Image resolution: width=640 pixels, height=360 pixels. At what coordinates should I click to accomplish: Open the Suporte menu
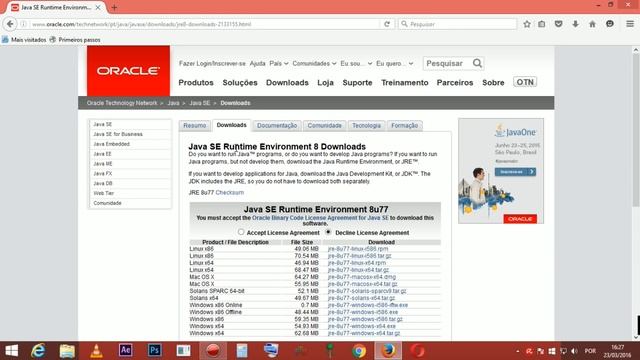point(357,82)
